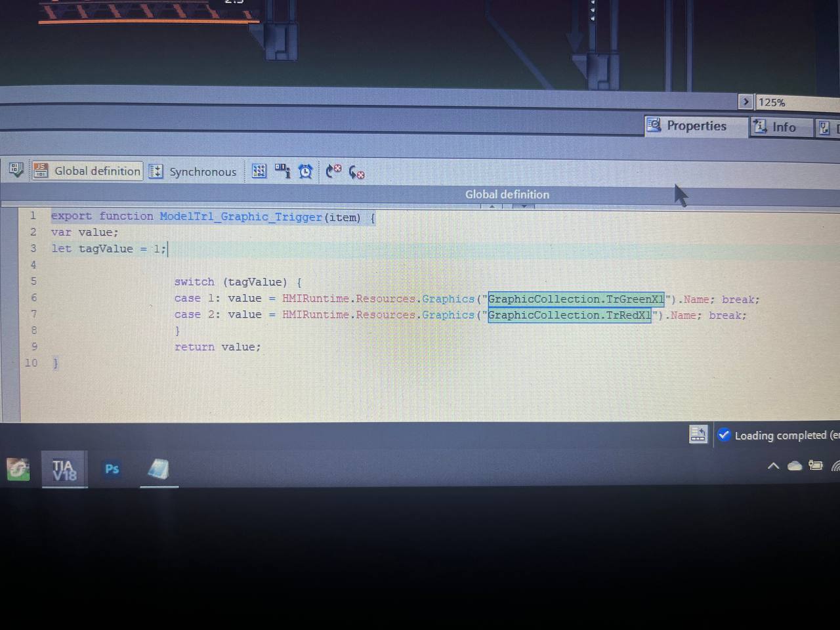Click the right scroll arrow beside zoom
The image size is (840, 630).
745,102
